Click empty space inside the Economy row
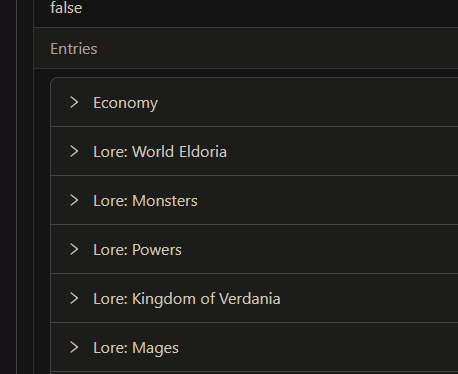Image resolution: width=458 pixels, height=374 pixels. coord(307,102)
